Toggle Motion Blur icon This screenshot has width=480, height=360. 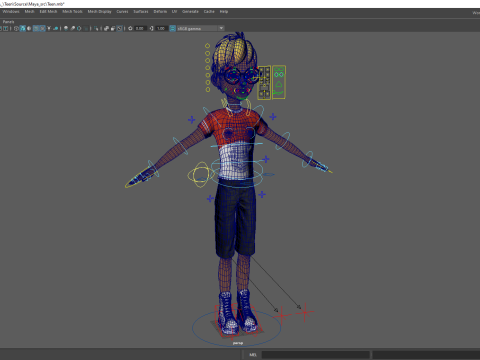point(73,28)
